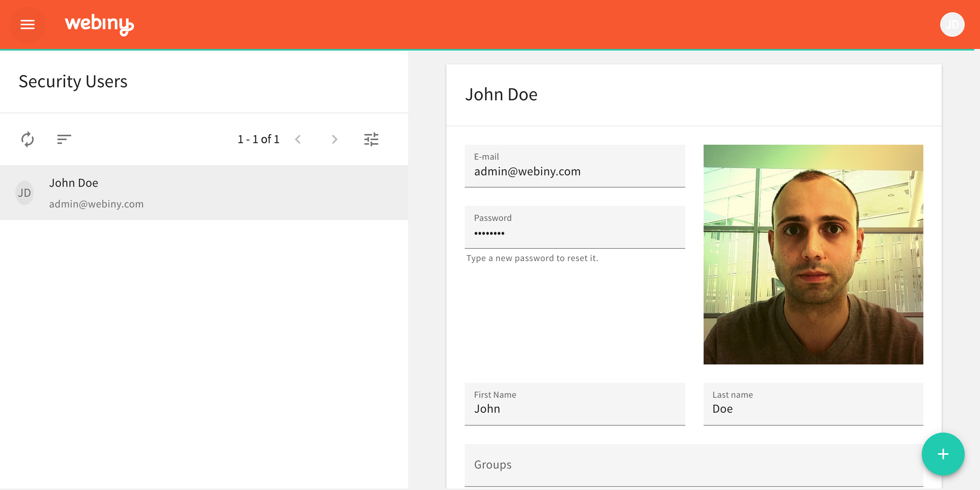Click the green add user button
Image resolution: width=980 pixels, height=490 pixels.
[x=943, y=454]
